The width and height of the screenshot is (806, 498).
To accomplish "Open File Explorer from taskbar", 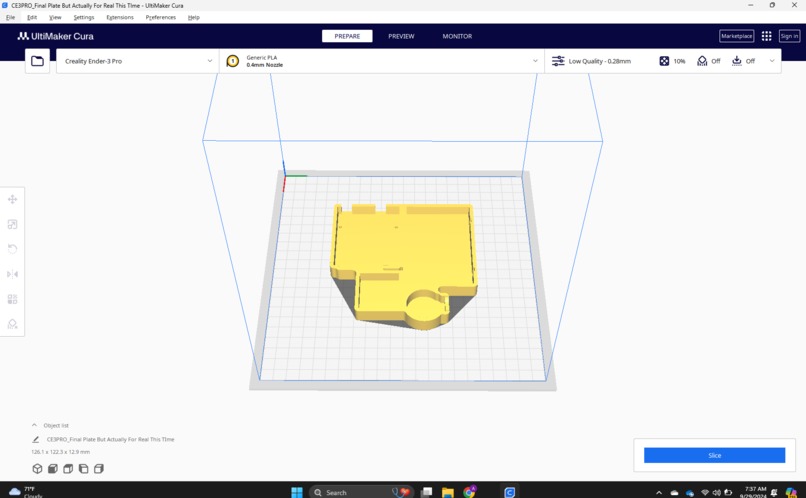I will (x=448, y=492).
